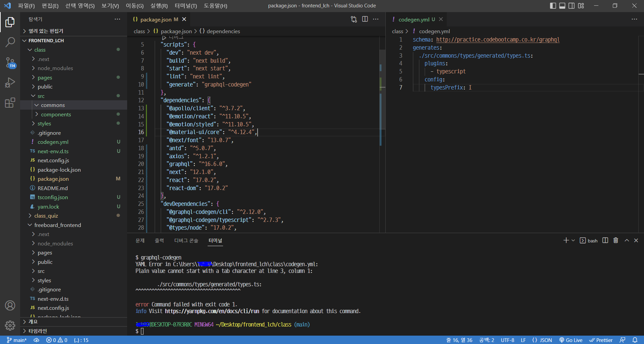
Task: Switch to the 문제 panel tab
Action: pyautogui.click(x=140, y=240)
